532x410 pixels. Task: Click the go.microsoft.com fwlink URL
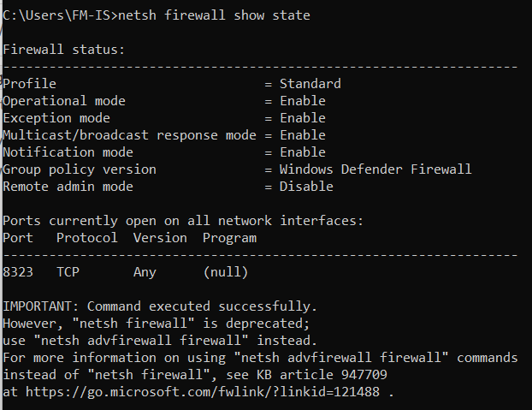[201, 391]
